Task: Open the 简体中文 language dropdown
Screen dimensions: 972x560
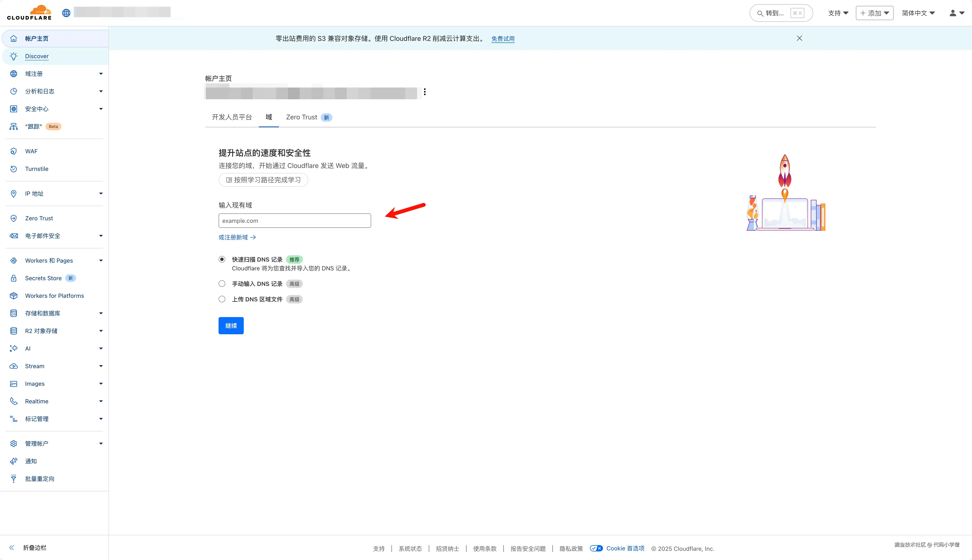Action: tap(918, 13)
